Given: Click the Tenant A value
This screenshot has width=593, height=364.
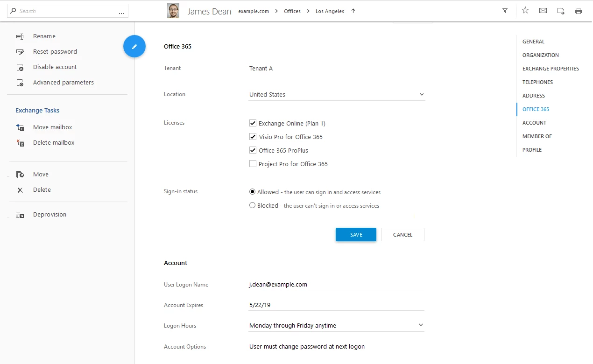Looking at the screenshot, I should click(x=261, y=68).
